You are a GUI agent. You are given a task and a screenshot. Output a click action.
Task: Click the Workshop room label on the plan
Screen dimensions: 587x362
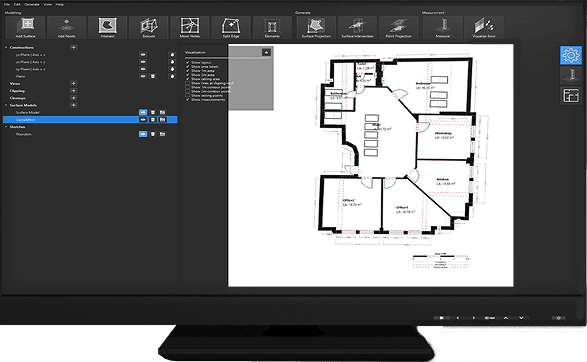click(443, 133)
